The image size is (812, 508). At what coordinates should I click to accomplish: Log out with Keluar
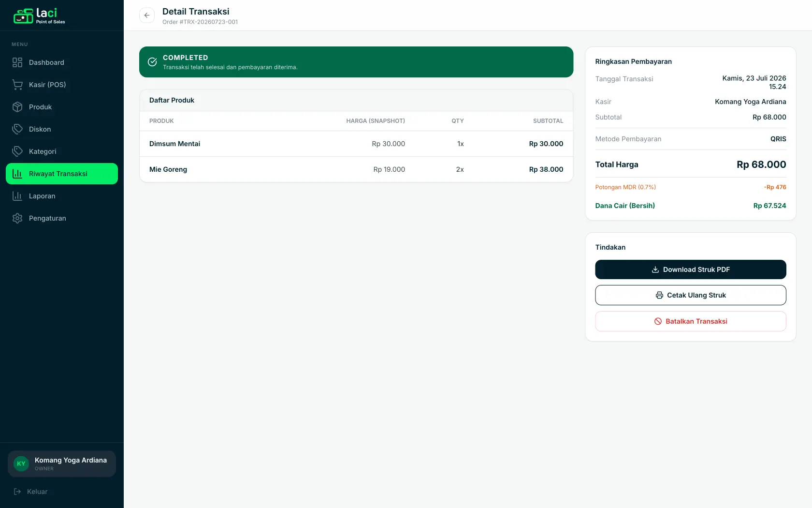(x=62, y=492)
